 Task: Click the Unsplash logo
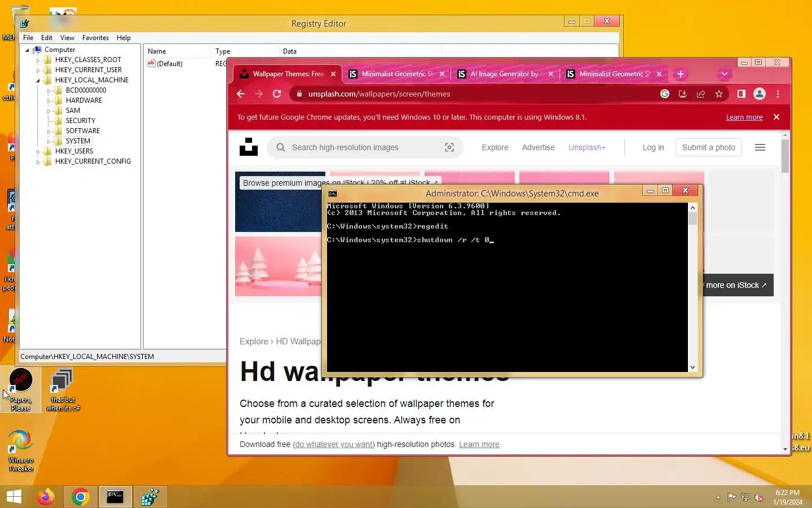click(x=249, y=147)
